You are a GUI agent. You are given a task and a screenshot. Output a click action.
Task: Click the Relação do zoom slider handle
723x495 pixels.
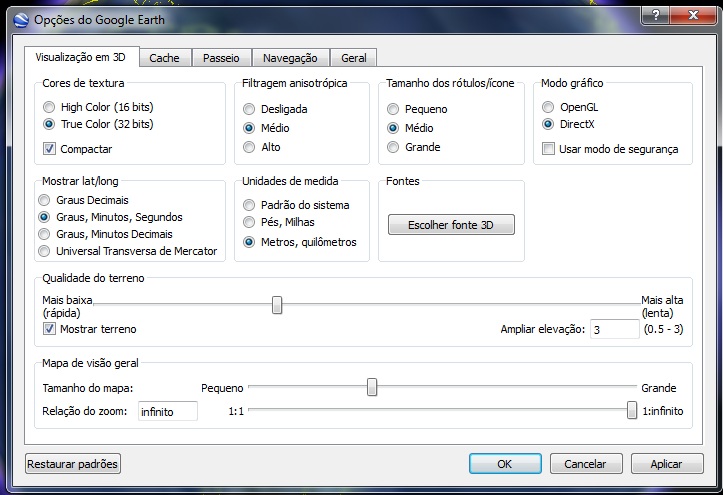click(x=632, y=410)
